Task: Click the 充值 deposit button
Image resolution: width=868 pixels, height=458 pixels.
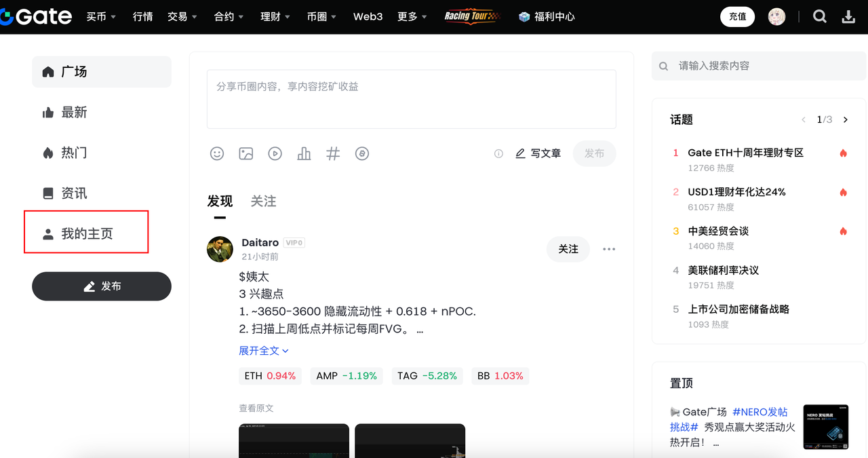Action: [x=737, y=17]
